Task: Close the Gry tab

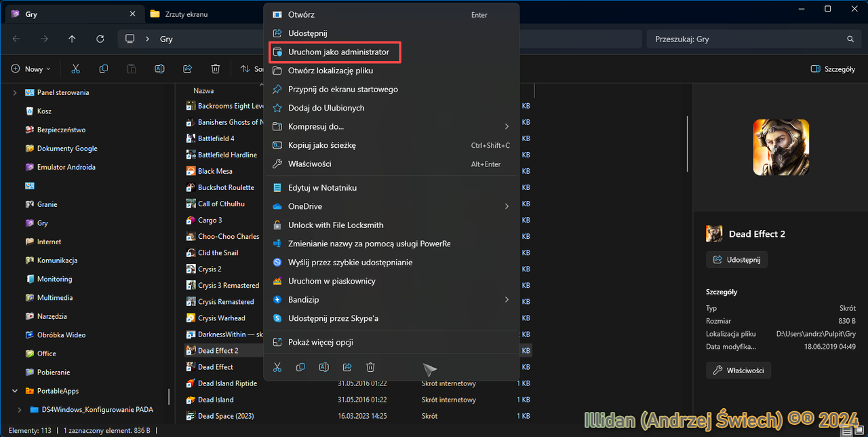Action: pyautogui.click(x=131, y=14)
